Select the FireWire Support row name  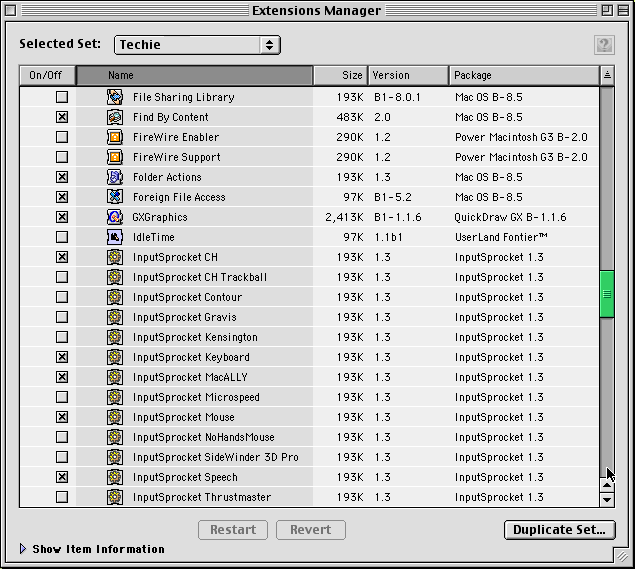[x=177, y=157]
